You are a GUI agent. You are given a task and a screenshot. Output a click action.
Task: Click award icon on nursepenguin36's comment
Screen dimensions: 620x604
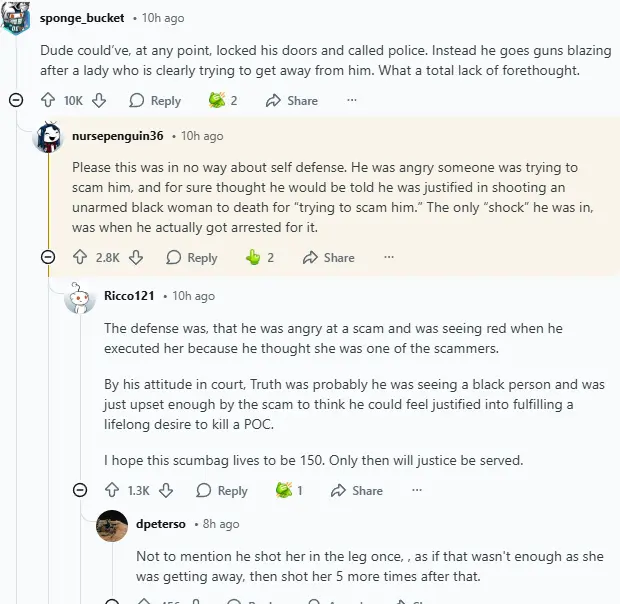click(x=253, y=257)
